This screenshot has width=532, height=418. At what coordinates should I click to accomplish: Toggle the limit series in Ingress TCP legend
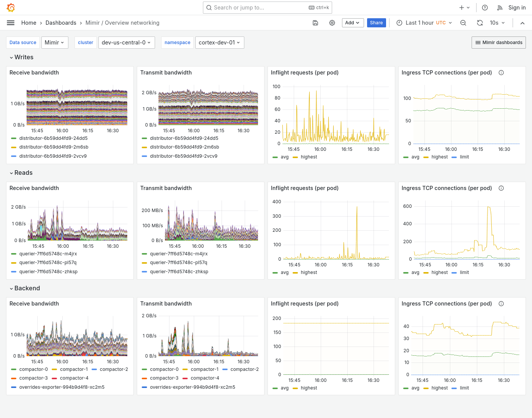point(464,157)
